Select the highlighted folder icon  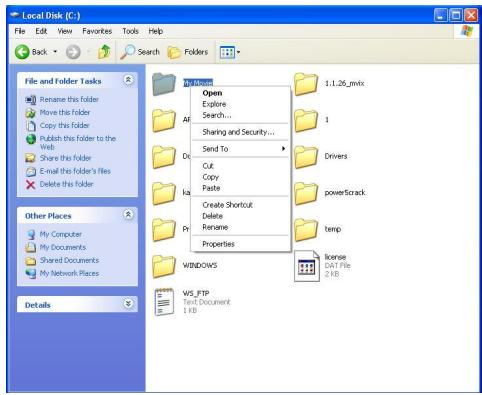click(164, 84)
